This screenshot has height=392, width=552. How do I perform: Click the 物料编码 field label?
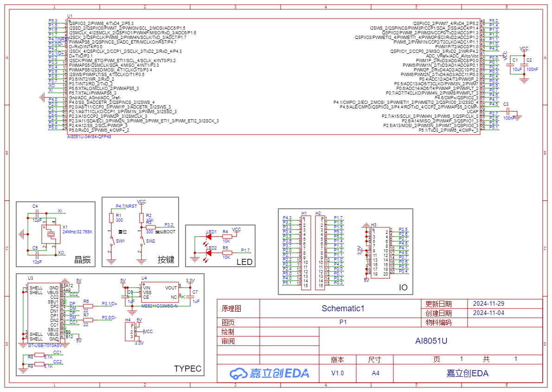tap(438, 322)
